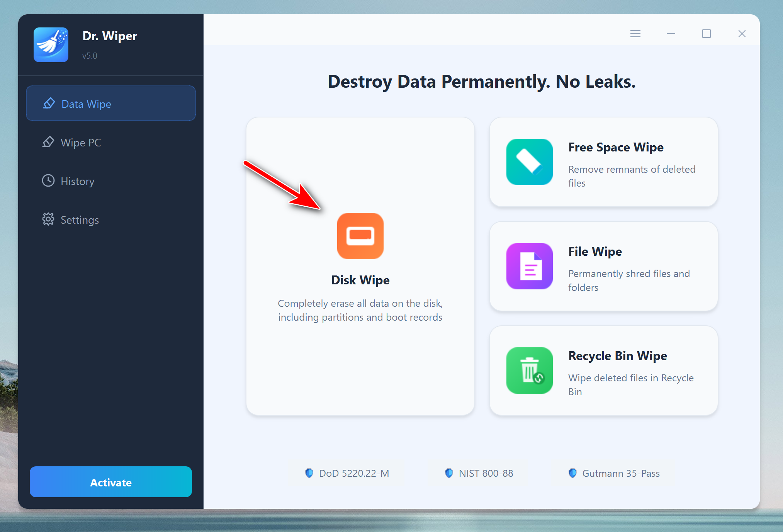Click the Gutmann 35-Pass badge
Screen dimensions: 783x532
(x=614, y=473)
